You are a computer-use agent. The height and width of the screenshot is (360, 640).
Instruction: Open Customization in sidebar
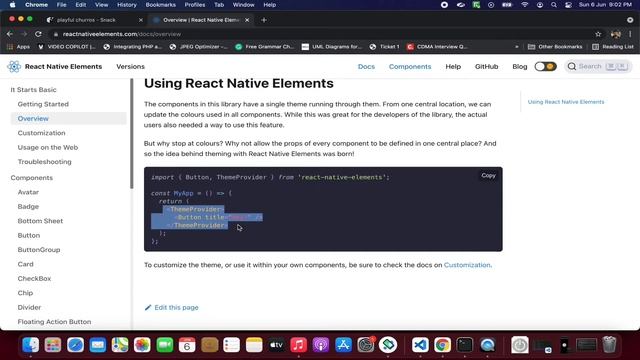click(41, 133)
